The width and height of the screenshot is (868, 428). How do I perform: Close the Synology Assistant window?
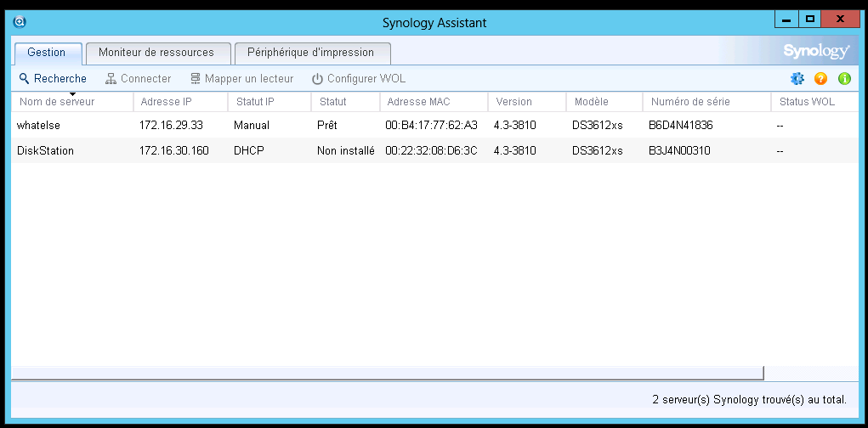[840, 20]
